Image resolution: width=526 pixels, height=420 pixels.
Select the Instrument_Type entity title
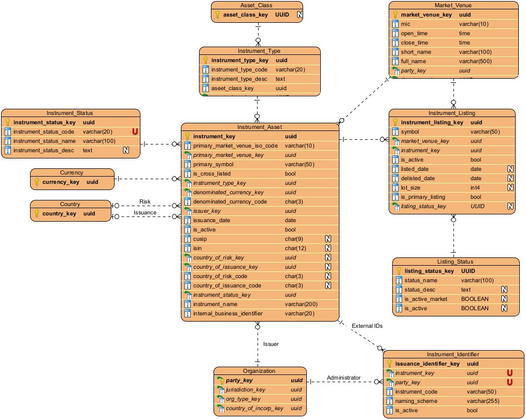pyautogui.click(x=259, y=51)
